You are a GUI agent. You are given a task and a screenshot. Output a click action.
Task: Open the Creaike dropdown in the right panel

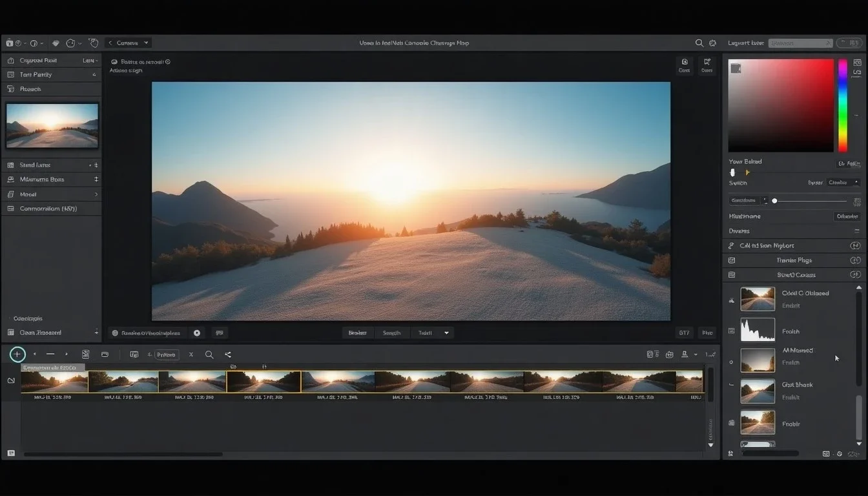coord(843,183)
